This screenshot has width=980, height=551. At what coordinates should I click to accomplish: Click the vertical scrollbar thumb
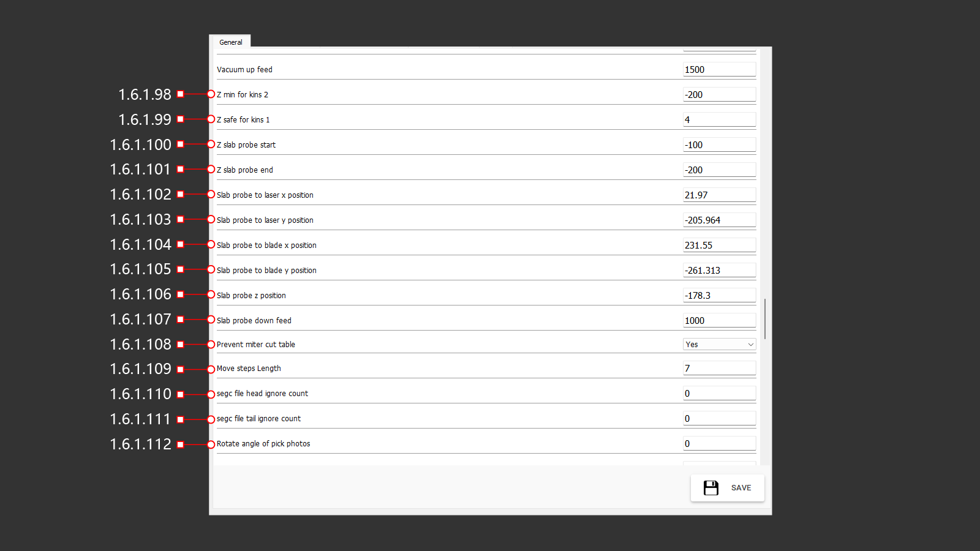[x=765, y=318]
